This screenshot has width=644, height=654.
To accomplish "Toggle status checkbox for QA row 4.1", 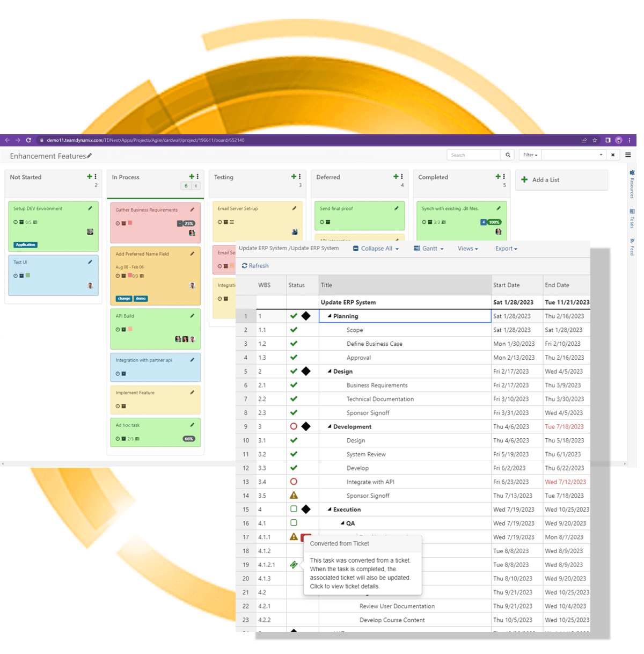I will (294, 523).
